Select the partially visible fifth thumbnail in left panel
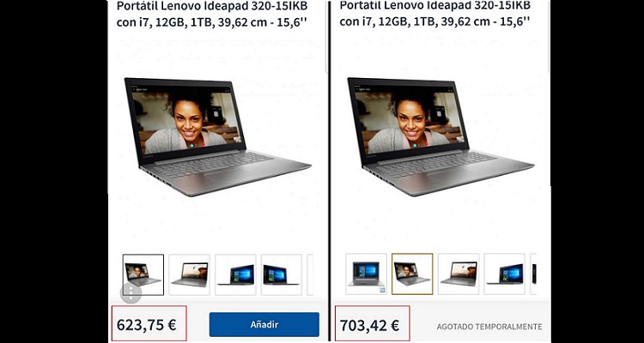 (x=310, y=274)
